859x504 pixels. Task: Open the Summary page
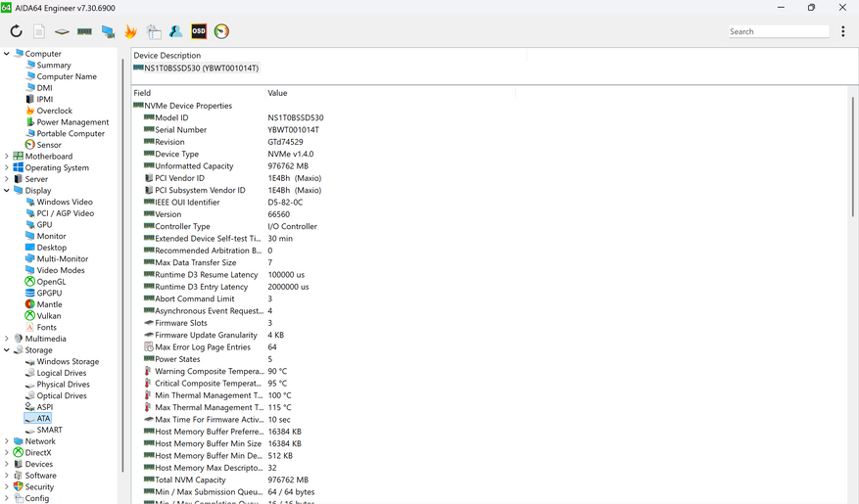(54, 66)
